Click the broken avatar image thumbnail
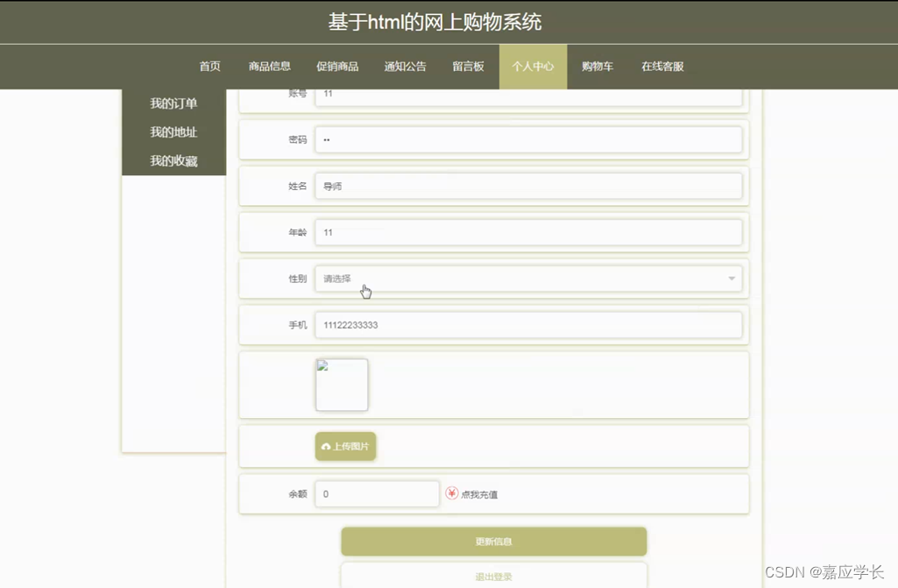 point(342,385)
